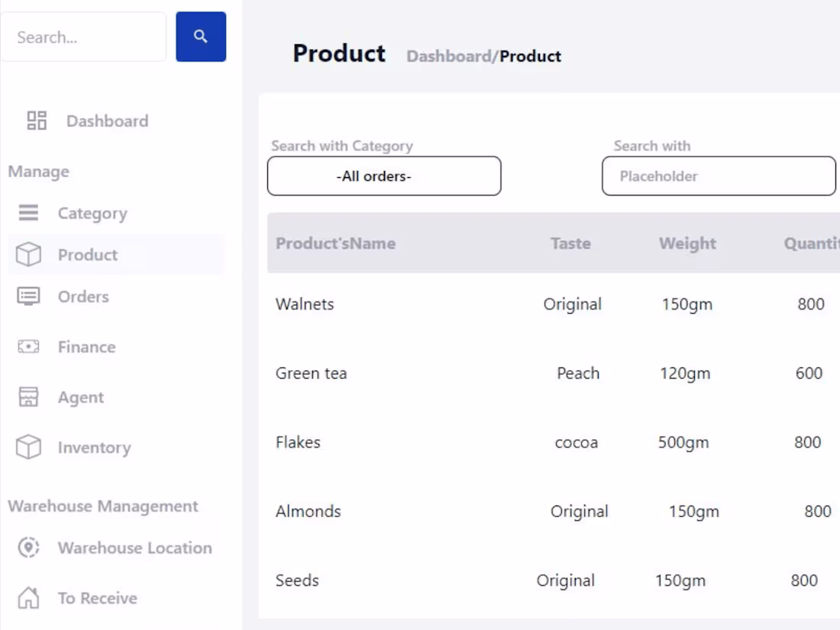This screenshot has height=630, width=840.
Task: Click the blue magnifier search button
Action: click(200, 37)
